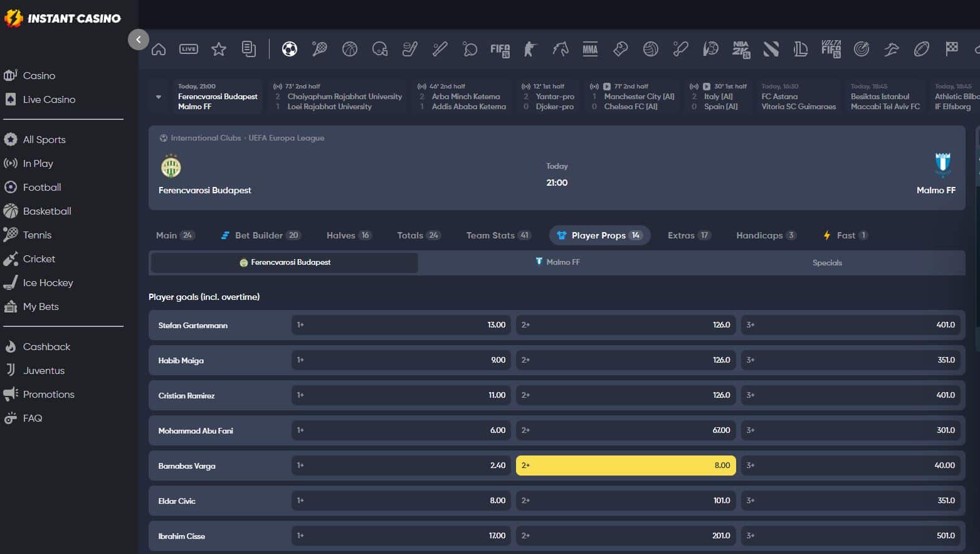This screenshot has width=980, height=554.
Task: Toggle Ibrahim Cisse 3+ odds 501.0
Action: click(x=850, y=536)
